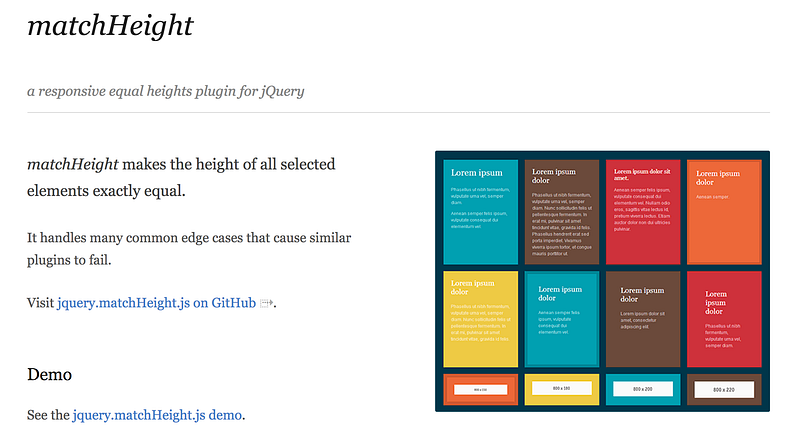Click the brown Lorem ipsum dolor tile in second row

click(643, 319)
